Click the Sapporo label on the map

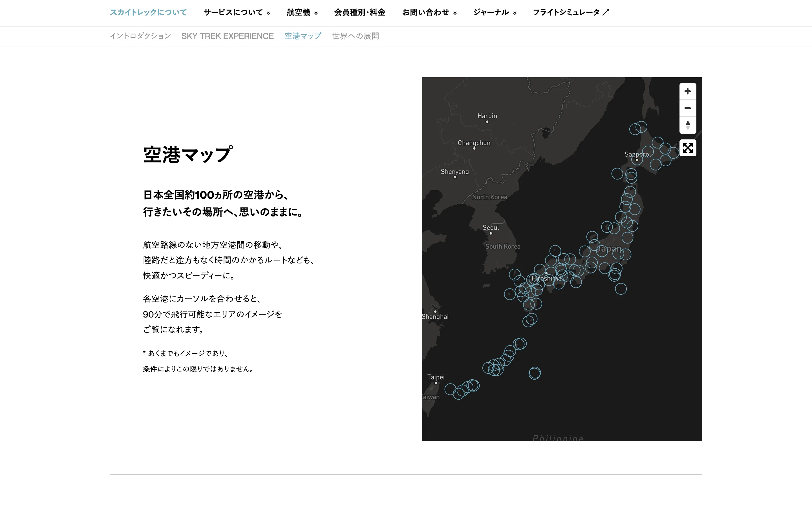[637, 154]
